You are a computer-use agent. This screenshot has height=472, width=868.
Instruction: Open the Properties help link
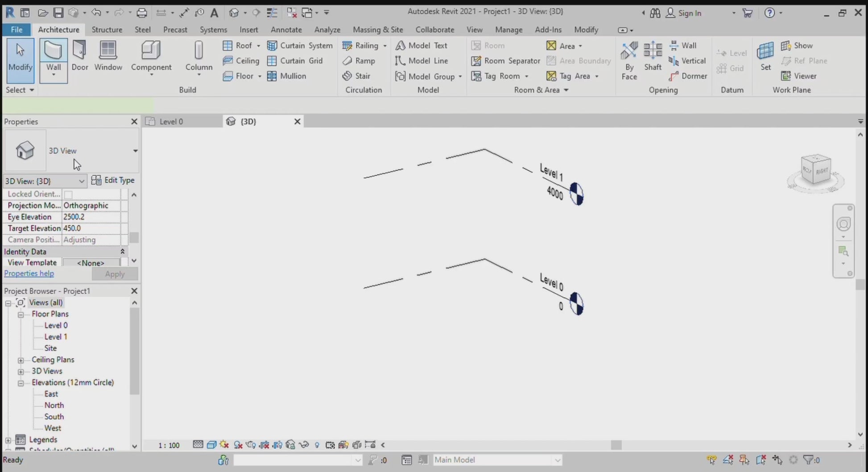tap(29, 274)
